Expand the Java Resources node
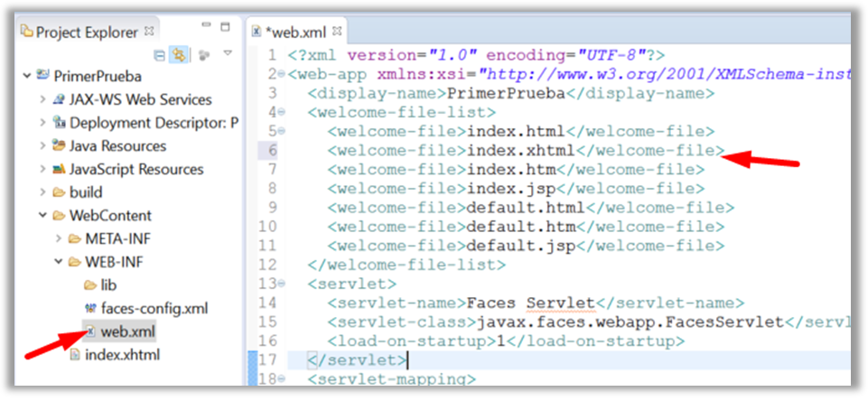 tap(42, 146)
